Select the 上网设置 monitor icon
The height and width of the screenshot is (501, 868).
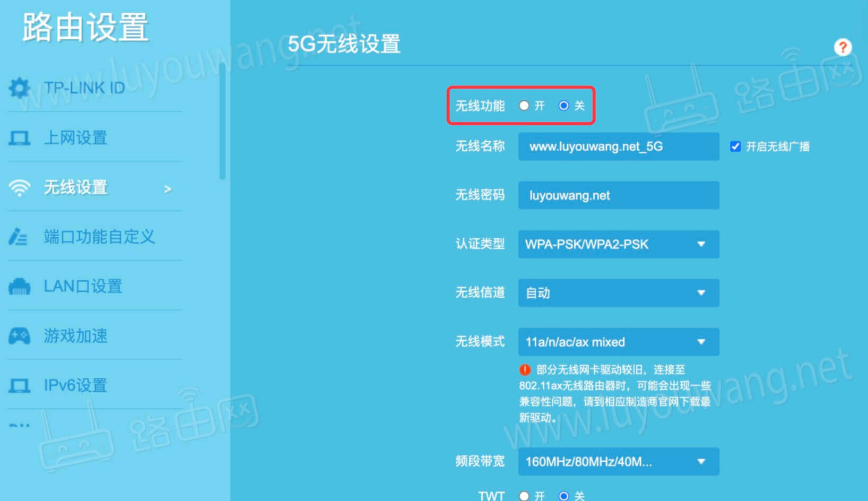20,137
